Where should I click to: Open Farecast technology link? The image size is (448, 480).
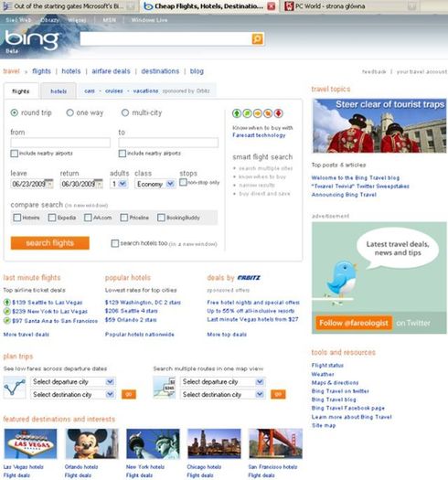259,135
